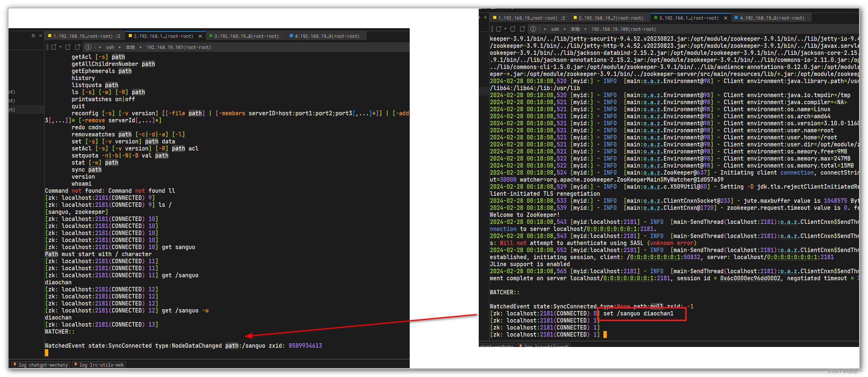Expand new session dropdown arrow in left window
The width and height of the screenshot is (868, 377).
click(60, 47)
